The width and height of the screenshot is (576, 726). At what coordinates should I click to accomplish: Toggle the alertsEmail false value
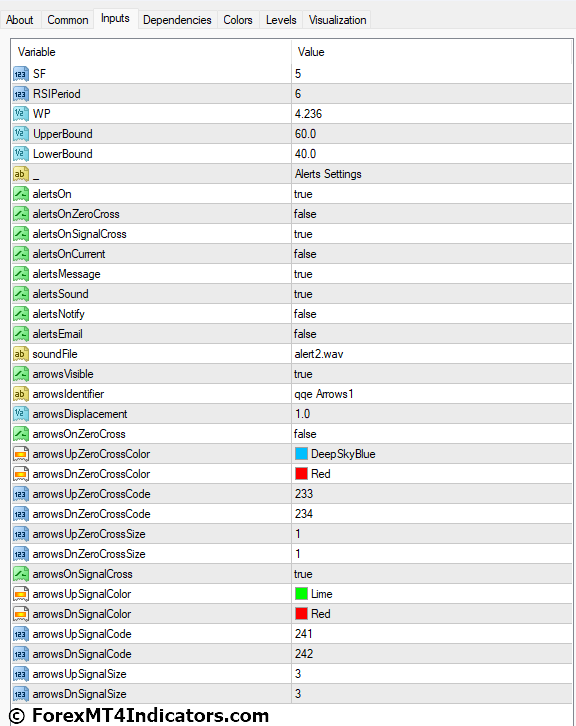pyautogui.click(x=305, y=334)
